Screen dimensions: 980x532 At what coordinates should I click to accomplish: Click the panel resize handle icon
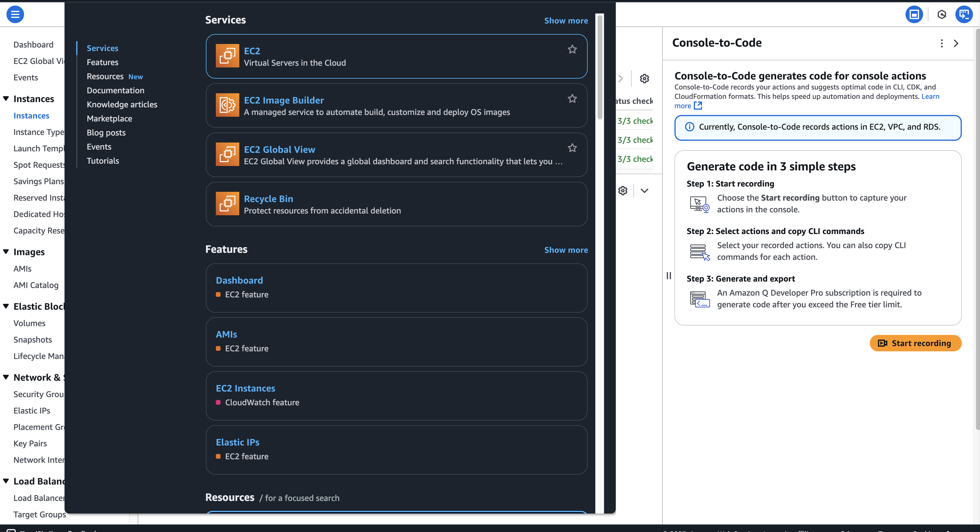click(x=668, y=275)
